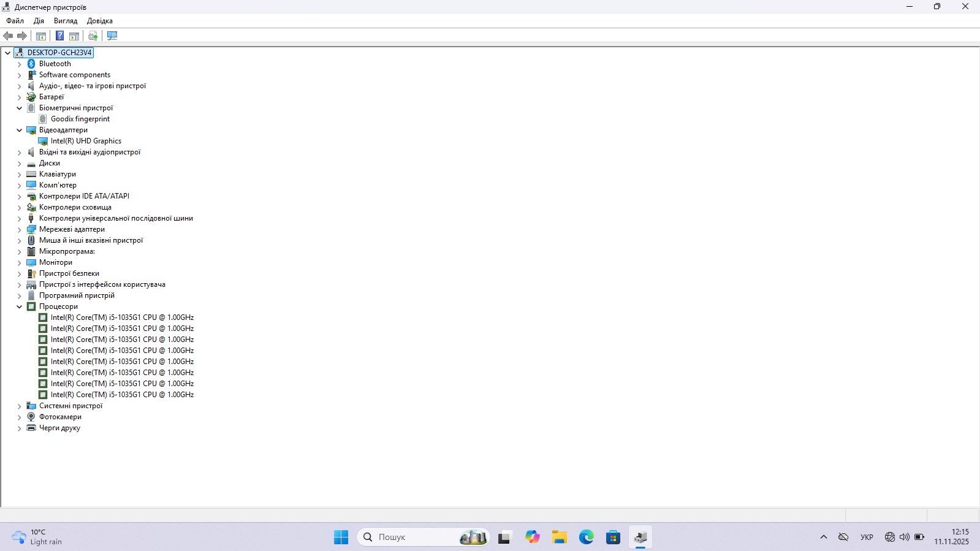Click the show/hide console tree icon
This screenshot has width=980, height=551.
click(x=41, y=36)
